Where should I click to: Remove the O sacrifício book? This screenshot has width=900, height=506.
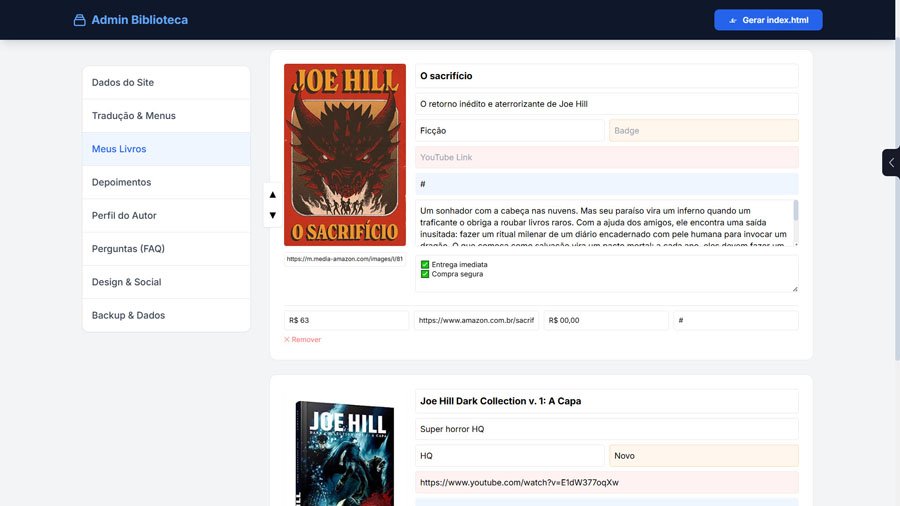[x=302, y=340]
